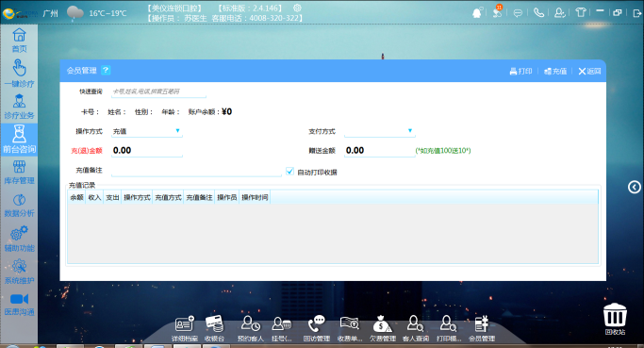Click the 充值备注 column header in table
The image size is (644, 348).
click(199, 198)
